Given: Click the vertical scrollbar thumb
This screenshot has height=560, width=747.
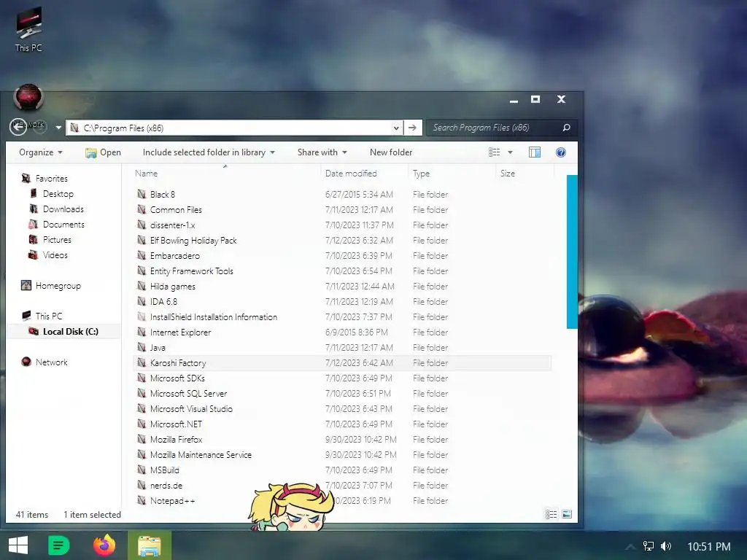Looking at the screenshot, I should 572,252.
